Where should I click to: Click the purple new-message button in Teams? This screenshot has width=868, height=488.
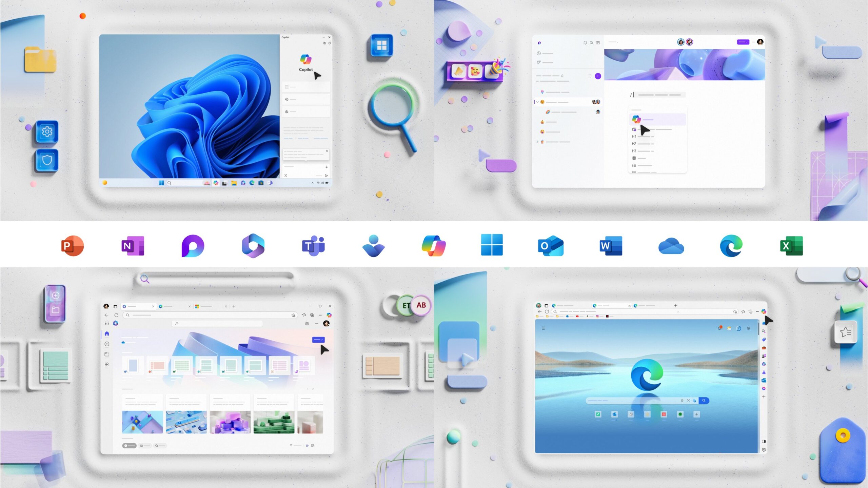[598, 76]
